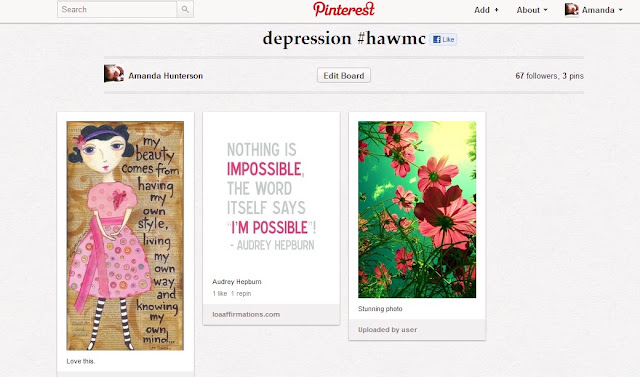Image resolution: width=640 pixels, height=377 pixels.
Task: Expand the About dropdown
Action: pyautogui.click(x=531, y=10)
